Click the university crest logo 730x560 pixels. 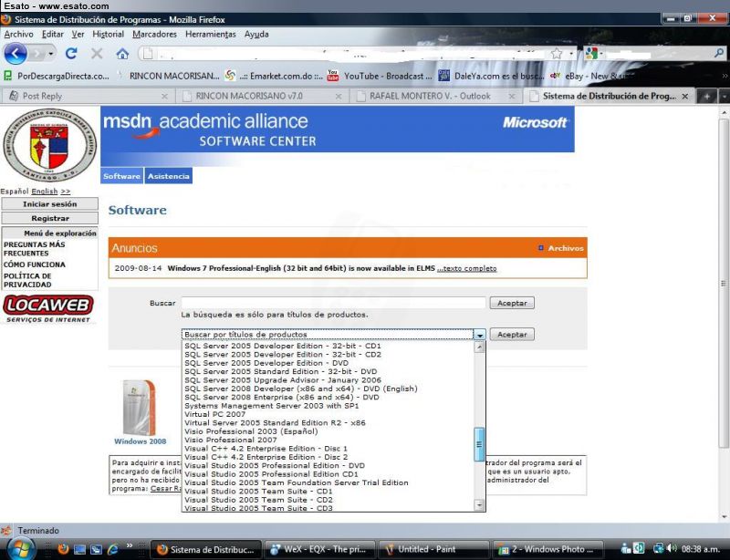point(50,145)
